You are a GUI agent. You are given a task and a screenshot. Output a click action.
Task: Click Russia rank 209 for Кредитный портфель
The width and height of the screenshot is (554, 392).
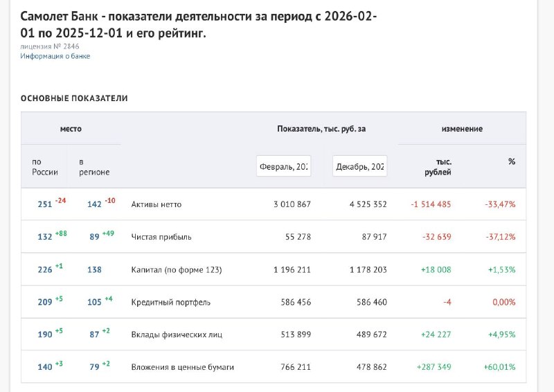click(45, 302)
